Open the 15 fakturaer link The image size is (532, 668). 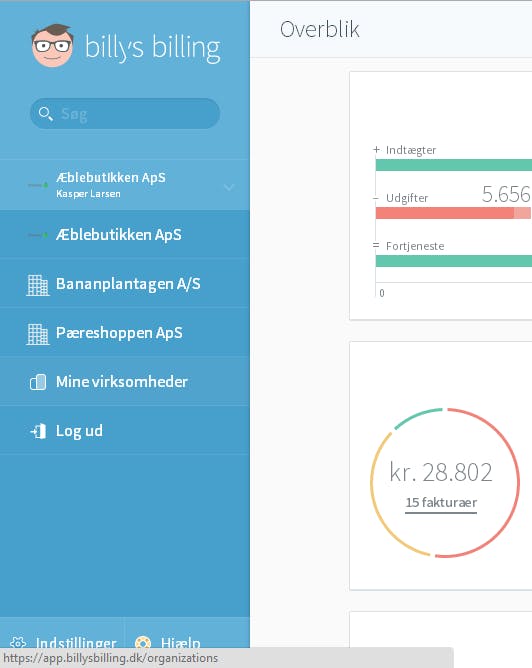[x=441, y=503]
